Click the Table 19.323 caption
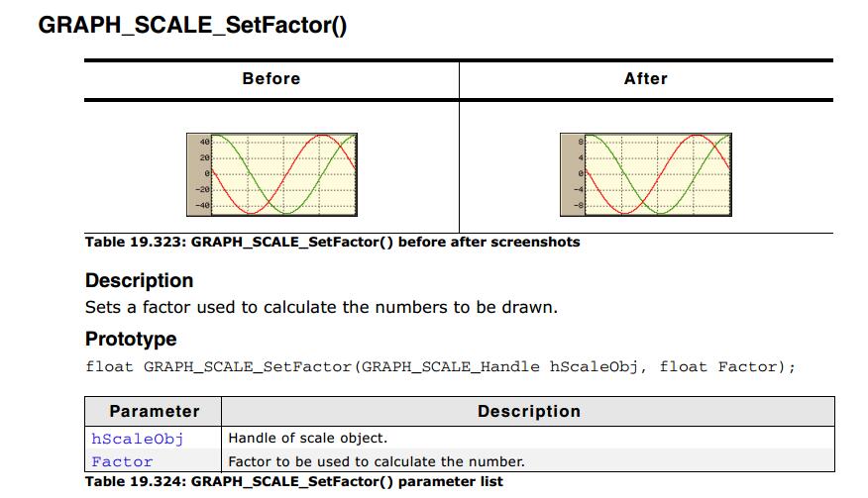The height and width of the screenshot is (498, 868). click(x=332, y=242)
